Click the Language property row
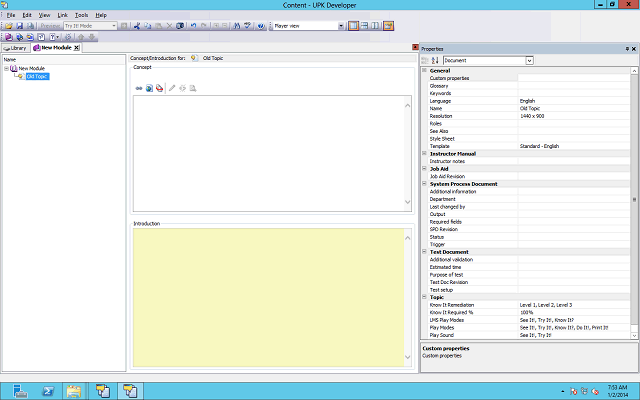640x400 pixels. (x=470, y=101)
